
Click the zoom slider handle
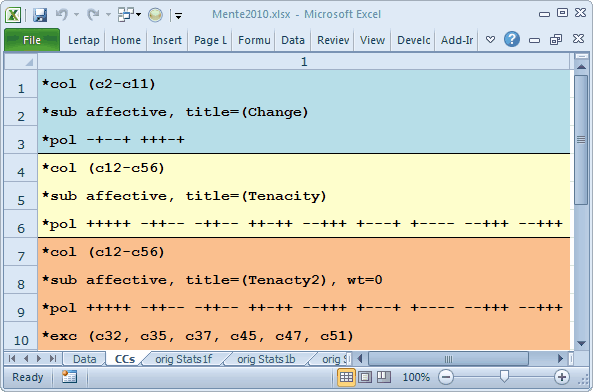tap(504, 376)
